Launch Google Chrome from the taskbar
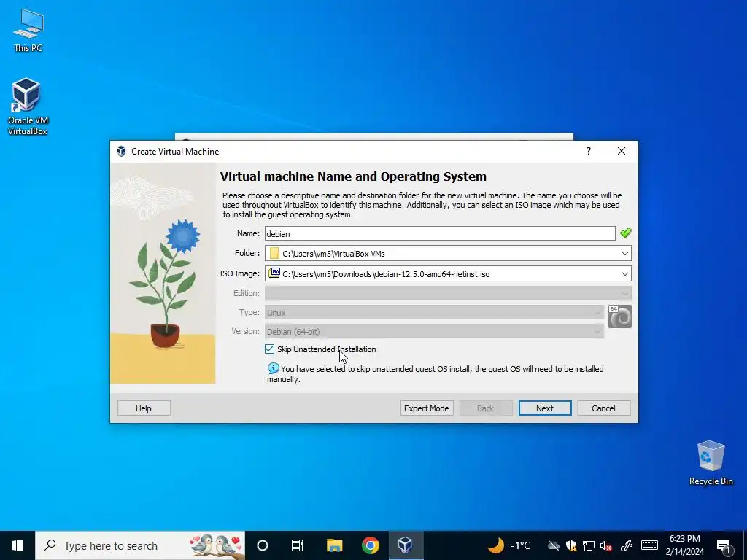Viewport: 747px width, 560px height. 370,545
